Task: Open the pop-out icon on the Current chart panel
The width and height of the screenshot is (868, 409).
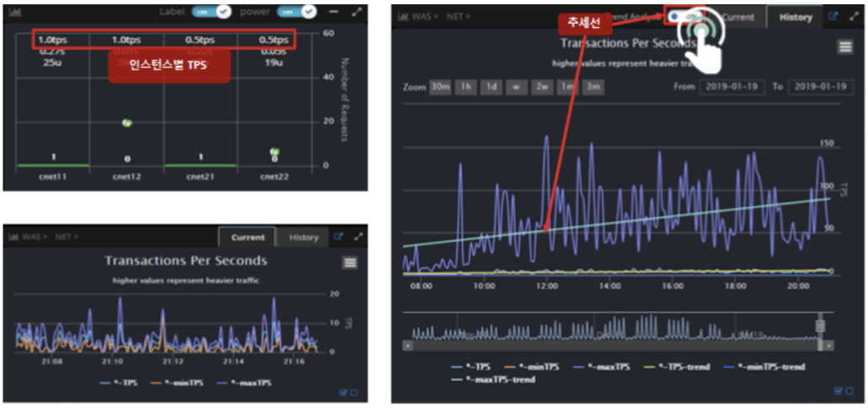Action: pyautogui.click(x=339, y=237)
